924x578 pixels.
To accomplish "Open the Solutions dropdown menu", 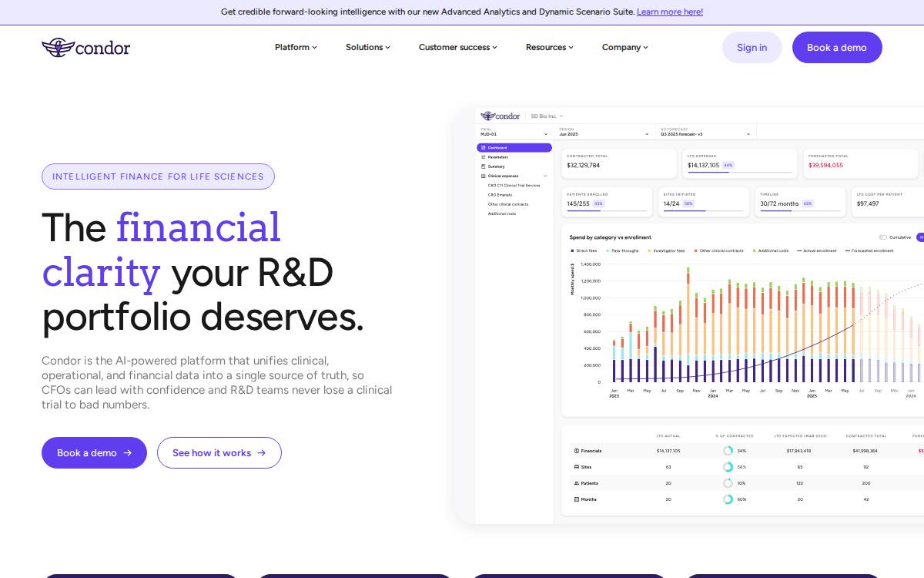I will (x=368, y=47).
